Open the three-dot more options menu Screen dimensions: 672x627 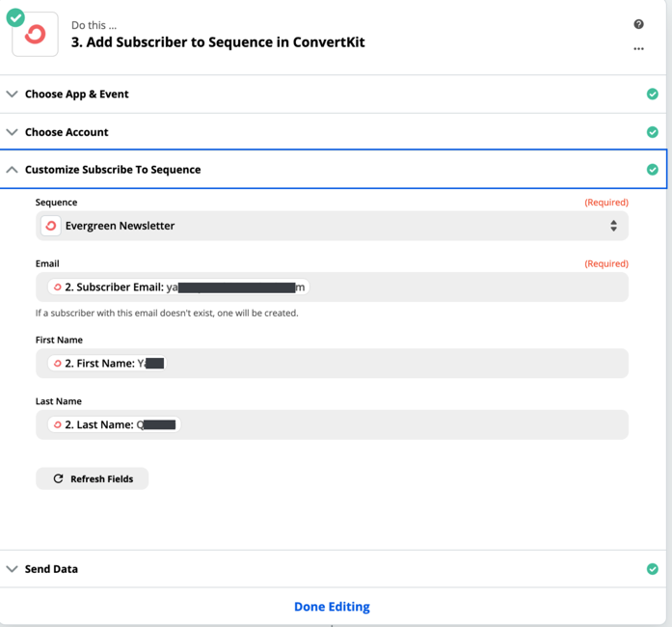pos(638,49)
